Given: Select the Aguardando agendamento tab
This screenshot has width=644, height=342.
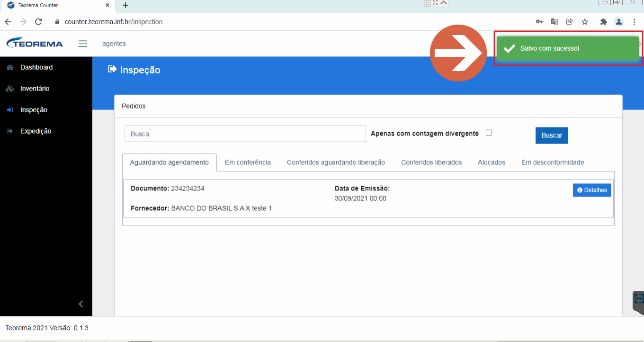Looking at the screenshot, I should [x=170, y=162].
